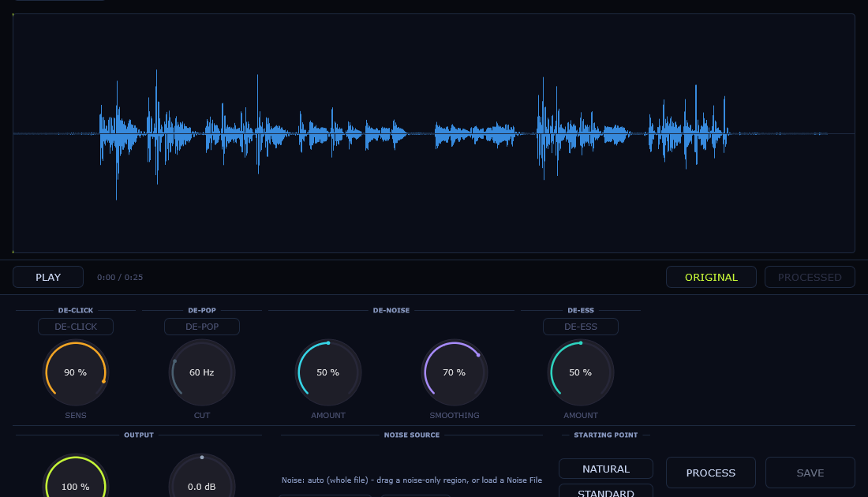868x497 pixels.
Task: Switch to PROCESSED audio view
Action: [x=810, y=277]
